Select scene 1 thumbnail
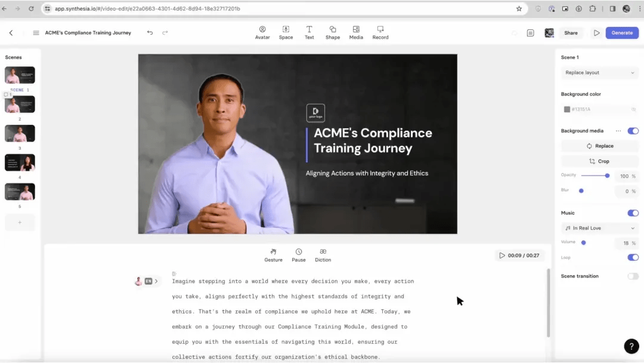Viewport: 644px width, 363px height. (x=20, y=75)
